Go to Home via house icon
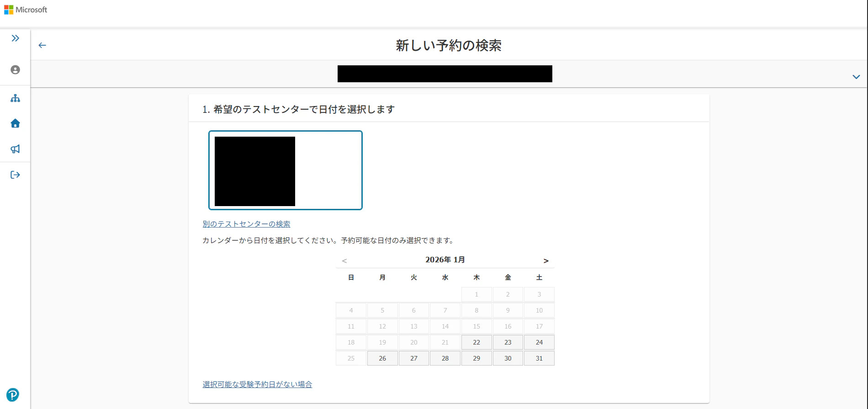 pos(15,123)
